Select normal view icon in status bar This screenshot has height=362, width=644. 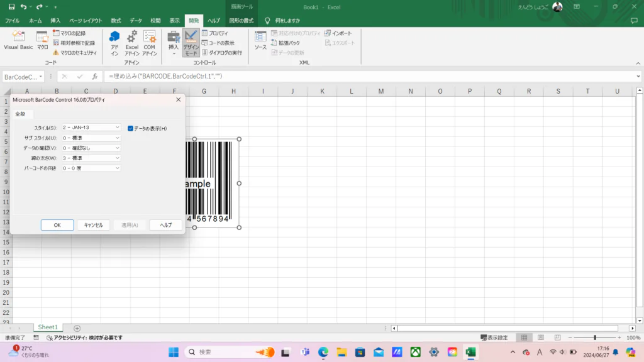coord(524,337)
